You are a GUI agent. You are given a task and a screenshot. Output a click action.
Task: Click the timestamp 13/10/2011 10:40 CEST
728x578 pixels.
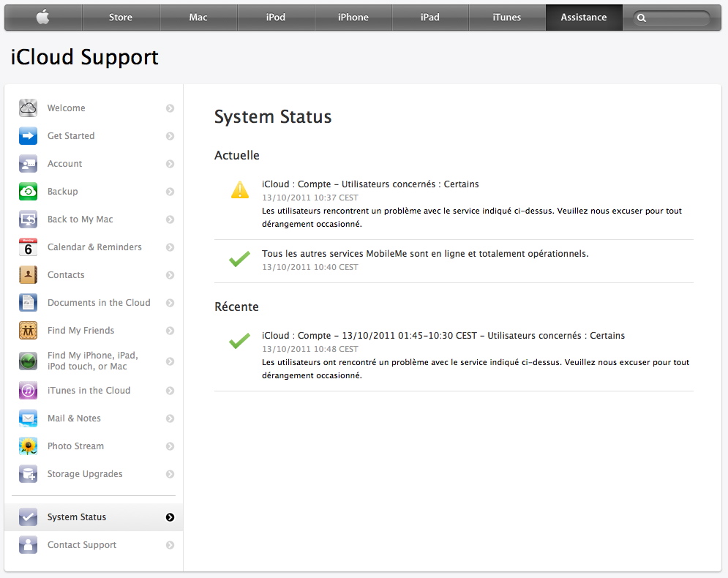tap(310, 267)
